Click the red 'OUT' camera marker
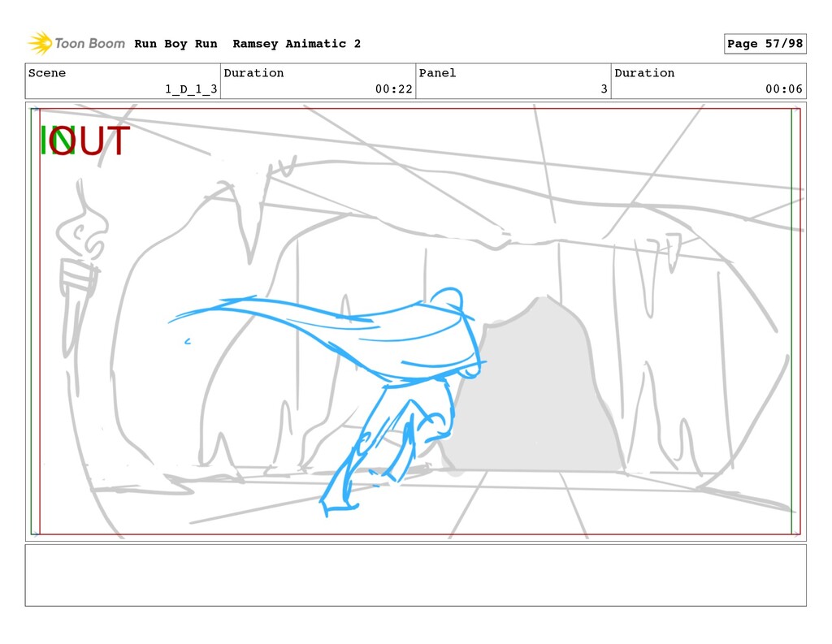The width and height of the screenshot is (832, 644). click(89, 140)
